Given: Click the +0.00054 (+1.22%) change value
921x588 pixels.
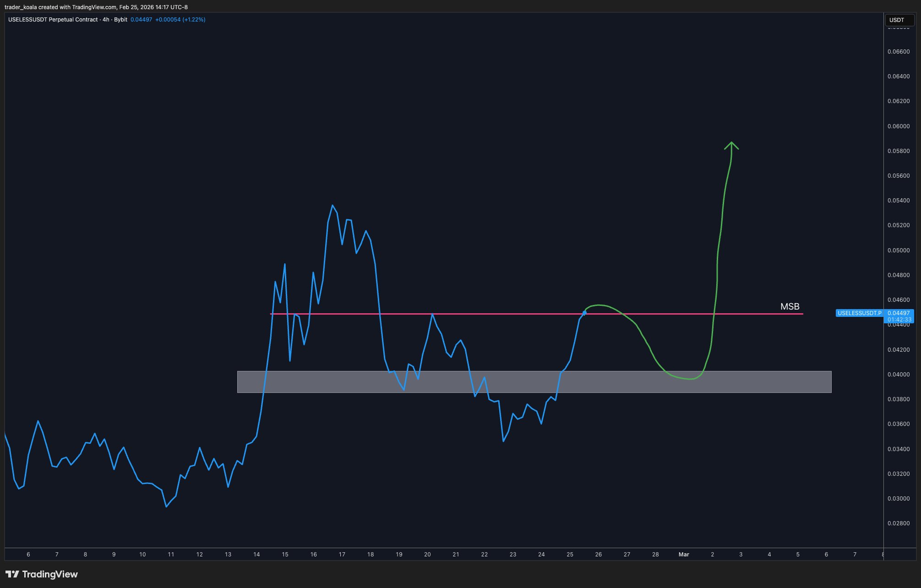Looking at the screenshot, I should [x=180, y=20].
